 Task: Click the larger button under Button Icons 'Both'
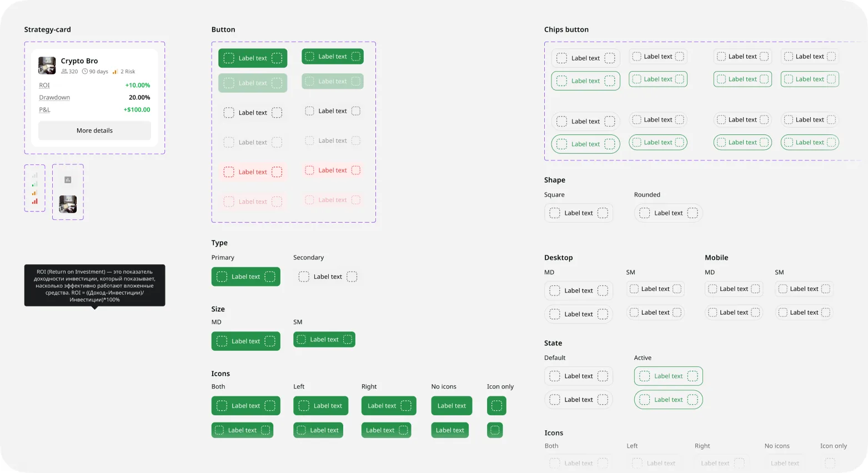[x=245, y=406]
